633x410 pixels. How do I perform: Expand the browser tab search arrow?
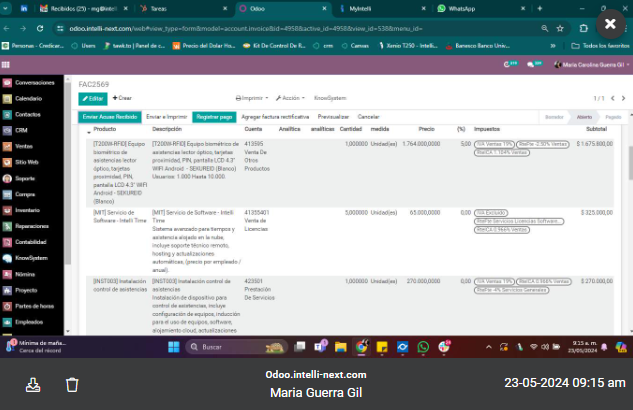coord(6,8)
